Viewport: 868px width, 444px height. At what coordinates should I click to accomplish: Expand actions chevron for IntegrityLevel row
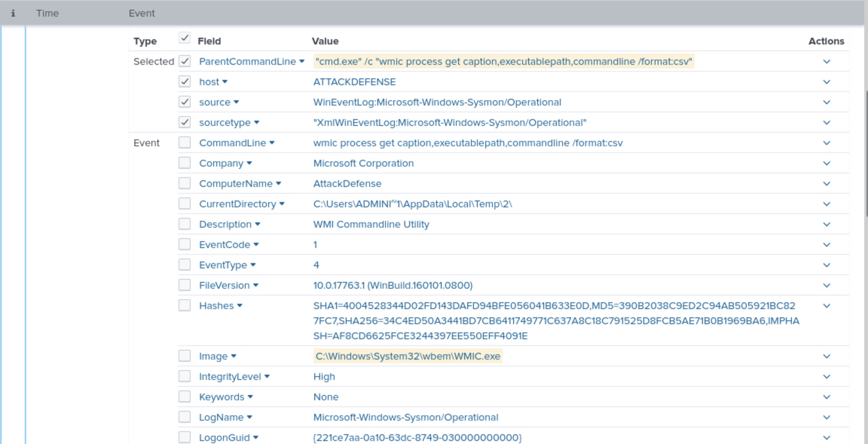click(827, 377)
